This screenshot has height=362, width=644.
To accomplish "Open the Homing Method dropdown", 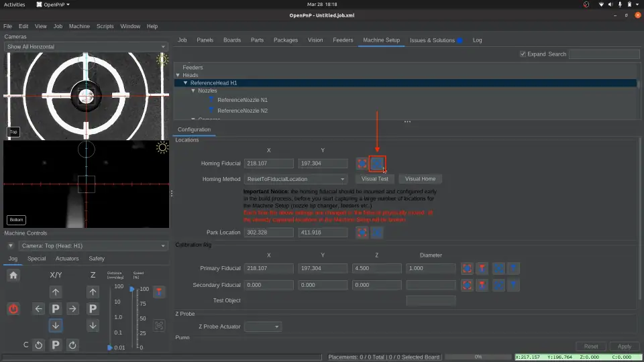I will (296, 179).
